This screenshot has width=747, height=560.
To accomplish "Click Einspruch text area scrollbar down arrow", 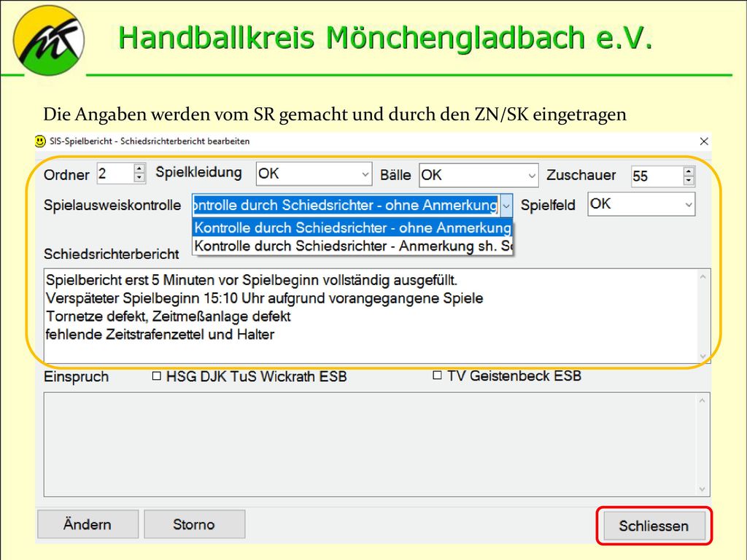I will [x=703, y=489].
